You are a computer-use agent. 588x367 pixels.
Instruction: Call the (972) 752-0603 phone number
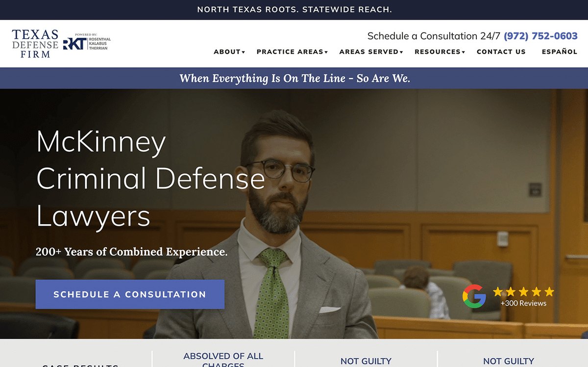[x=540, y=36]
